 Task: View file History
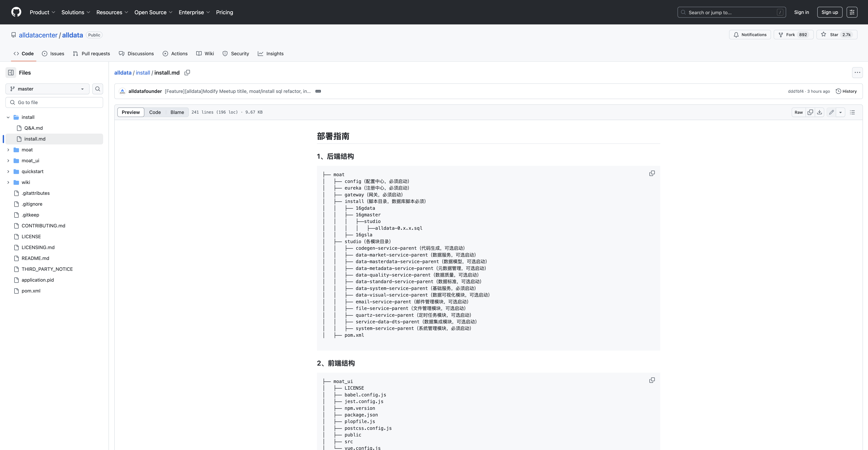tap(846, 91)
